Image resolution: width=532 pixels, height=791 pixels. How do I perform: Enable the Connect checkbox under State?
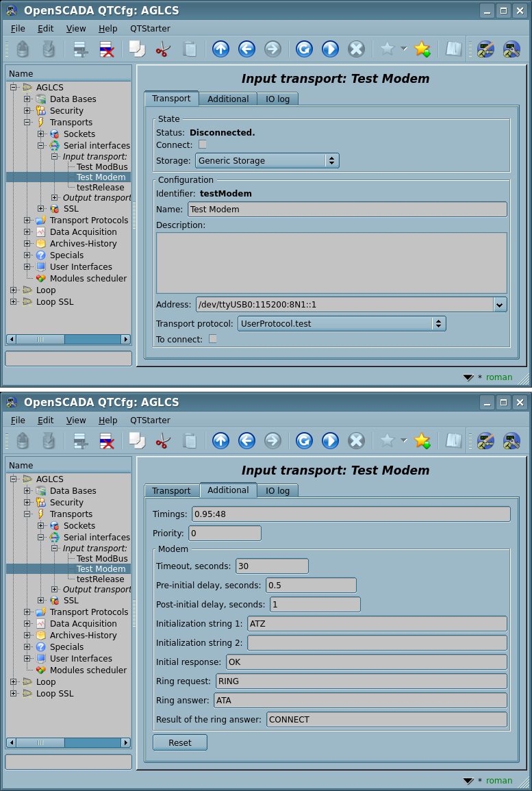pos(203,145)
